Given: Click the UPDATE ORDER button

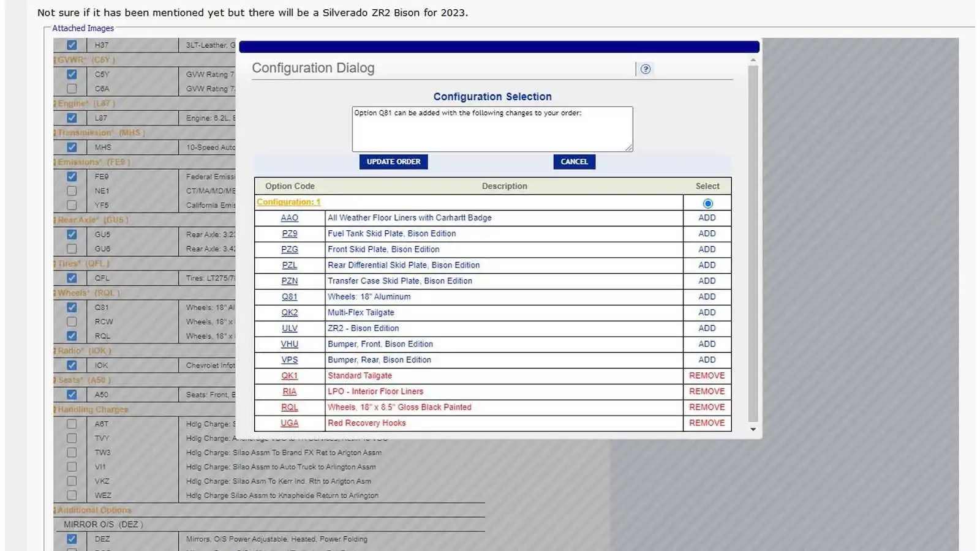Looking at the screenshot, I should click(393, 162).
